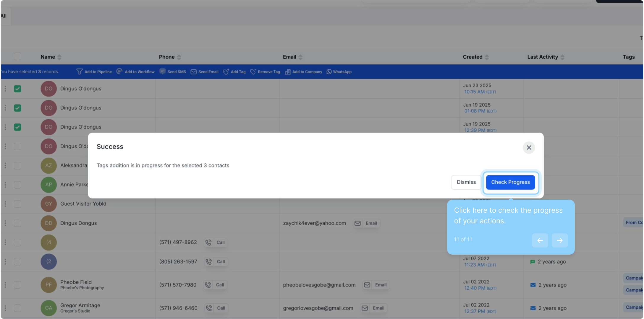The image size is (644, 319).
Task: Open row menu for Pheobe Field
Action: click(5, 285)
